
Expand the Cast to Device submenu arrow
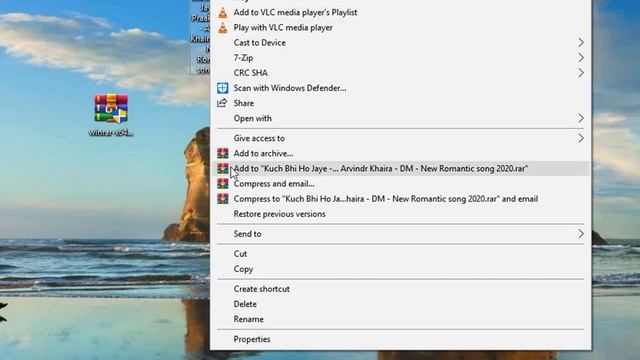pyautogui.click(x=581, y=42)
